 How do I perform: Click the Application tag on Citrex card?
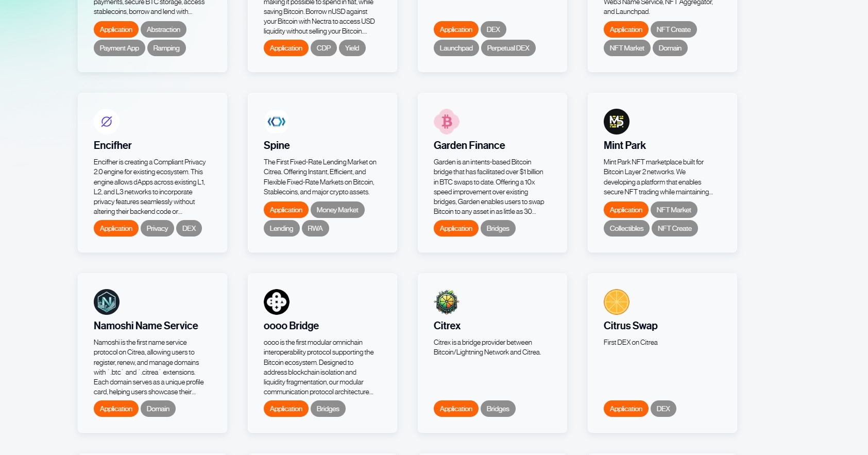click(x=456, y=409)
